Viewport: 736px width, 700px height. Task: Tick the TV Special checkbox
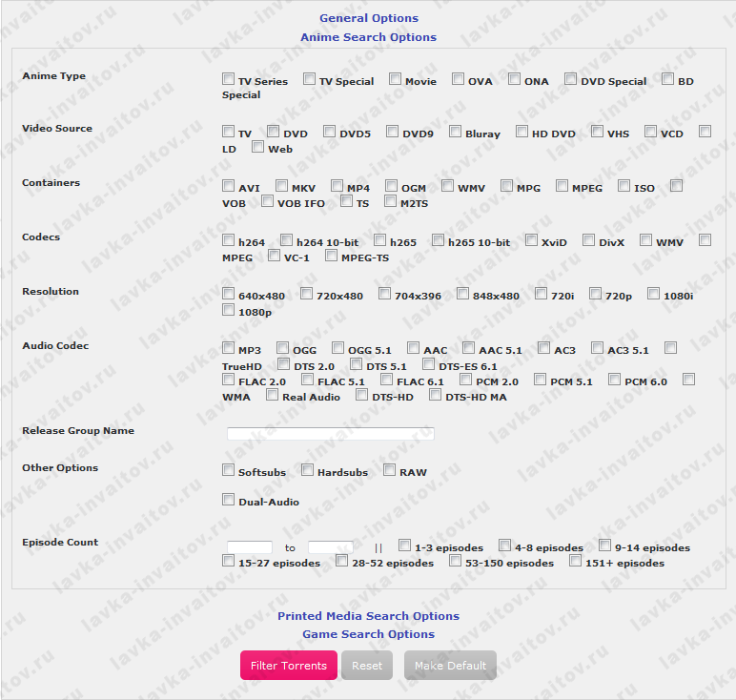pos(309,78)
